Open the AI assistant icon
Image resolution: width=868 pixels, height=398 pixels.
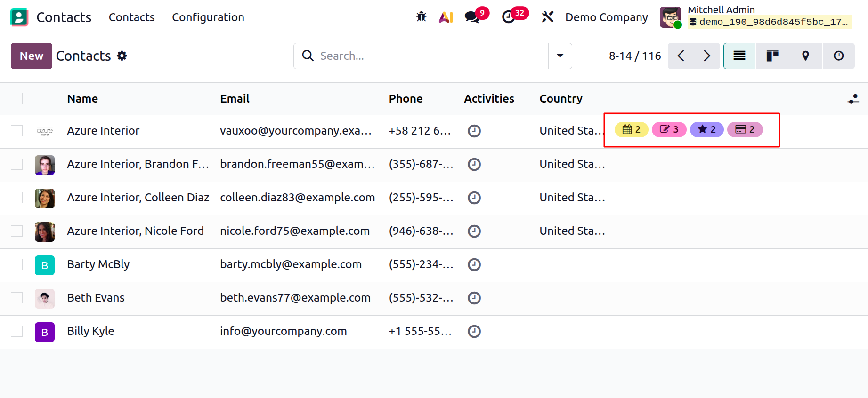pos(446,17)
